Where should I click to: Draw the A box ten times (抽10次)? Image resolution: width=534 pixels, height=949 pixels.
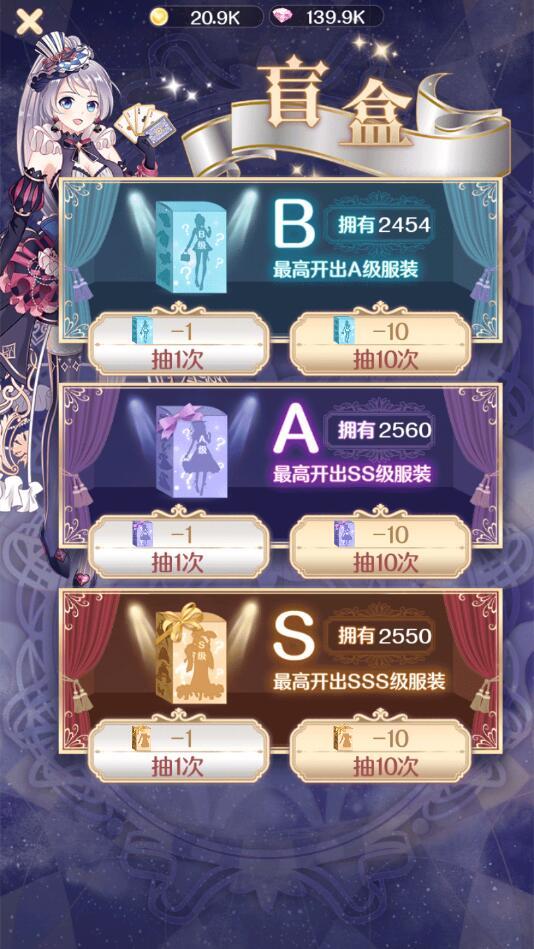(381, 547)
